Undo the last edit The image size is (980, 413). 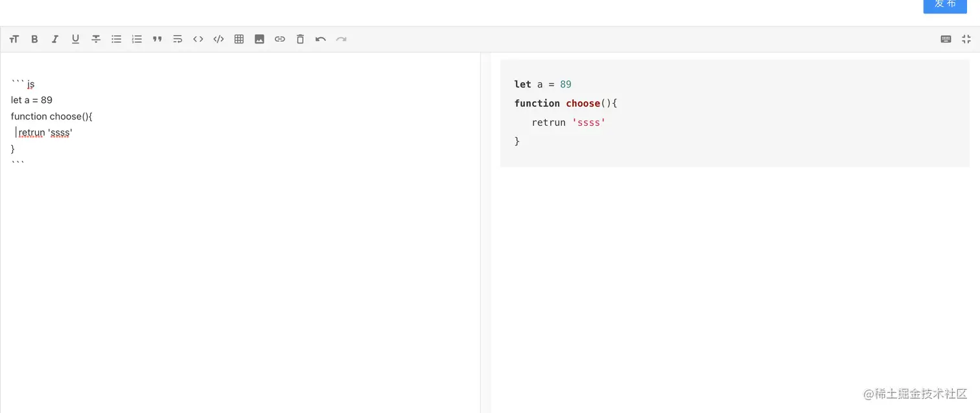tap(321, 39)
